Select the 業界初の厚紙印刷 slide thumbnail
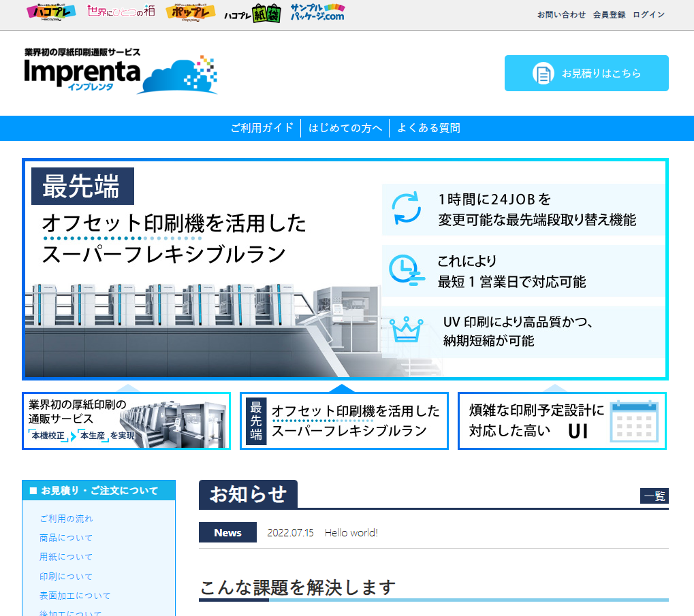 [x=126, y=421]
